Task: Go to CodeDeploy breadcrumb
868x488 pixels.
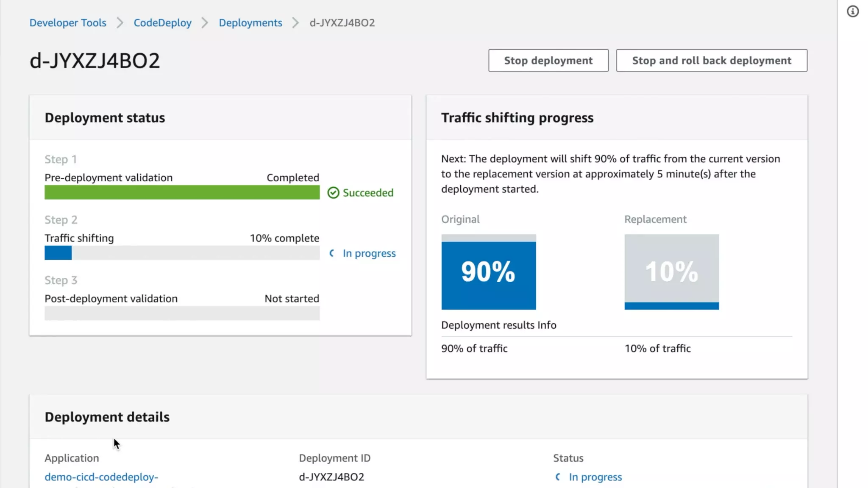Action: (162, 23)
